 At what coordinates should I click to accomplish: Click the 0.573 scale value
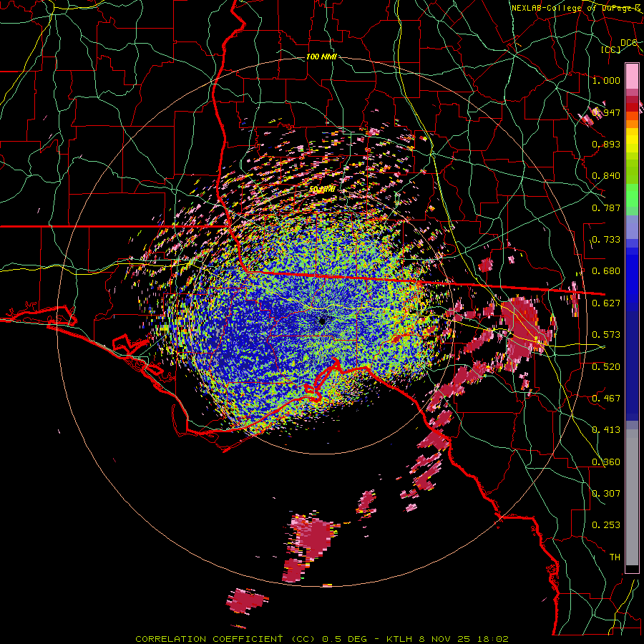(606, 335)
